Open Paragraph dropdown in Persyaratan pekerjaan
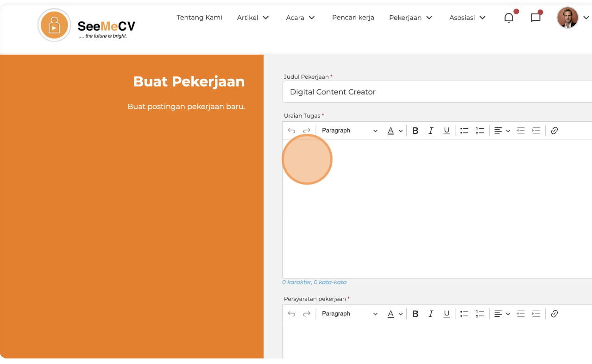 coord(350,314)
